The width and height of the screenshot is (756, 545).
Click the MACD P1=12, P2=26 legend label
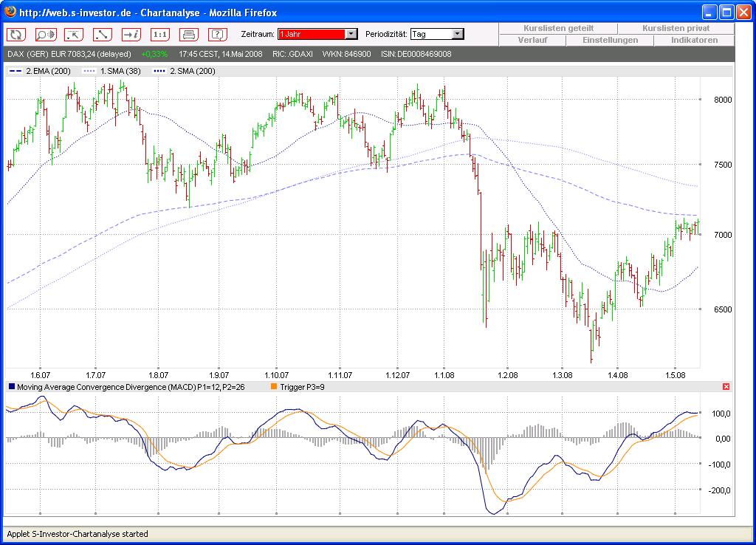point(131,387)
